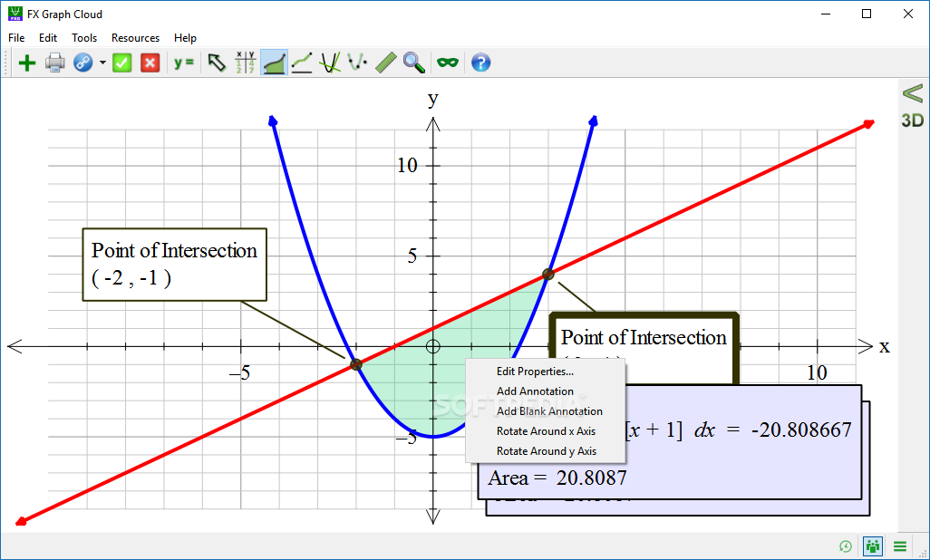Screen dimensions: 930x560
Task: Click the x axis label
Action: [885, 346]
